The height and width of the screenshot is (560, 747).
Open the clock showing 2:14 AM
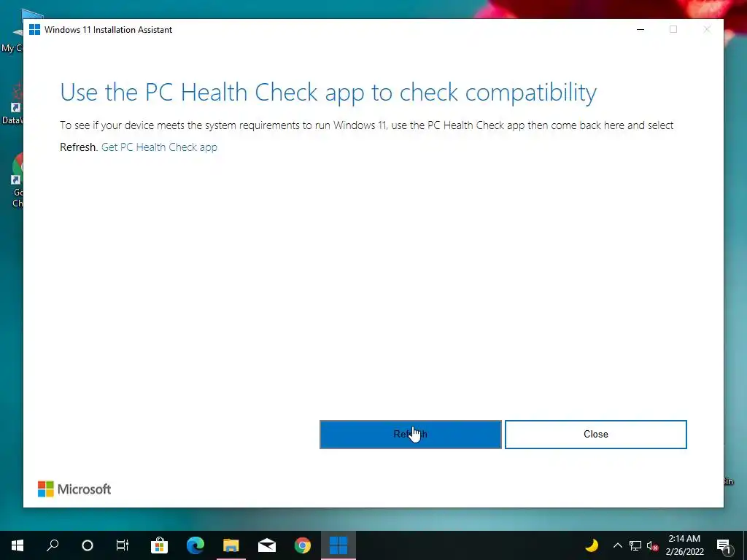point(684,545)
